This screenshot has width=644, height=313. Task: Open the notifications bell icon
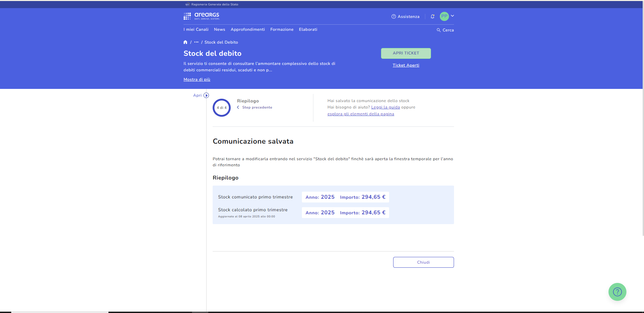coord(432,17)
